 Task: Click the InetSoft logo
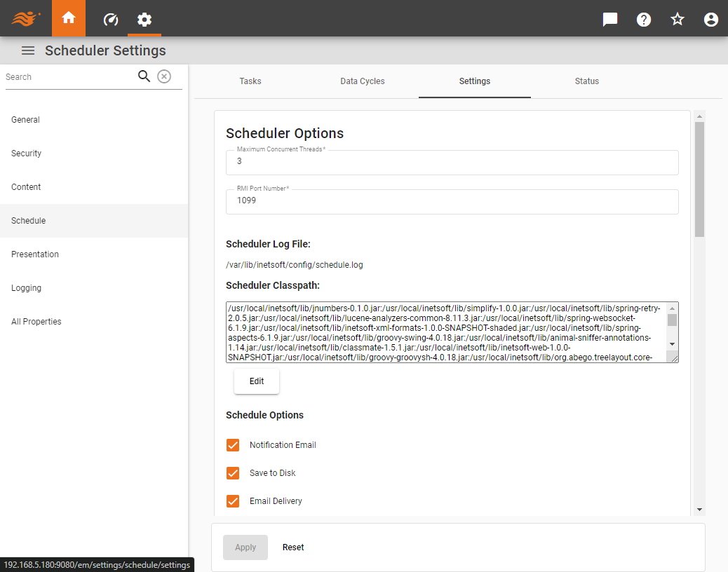pyautogui.click(x=27, y=19)
